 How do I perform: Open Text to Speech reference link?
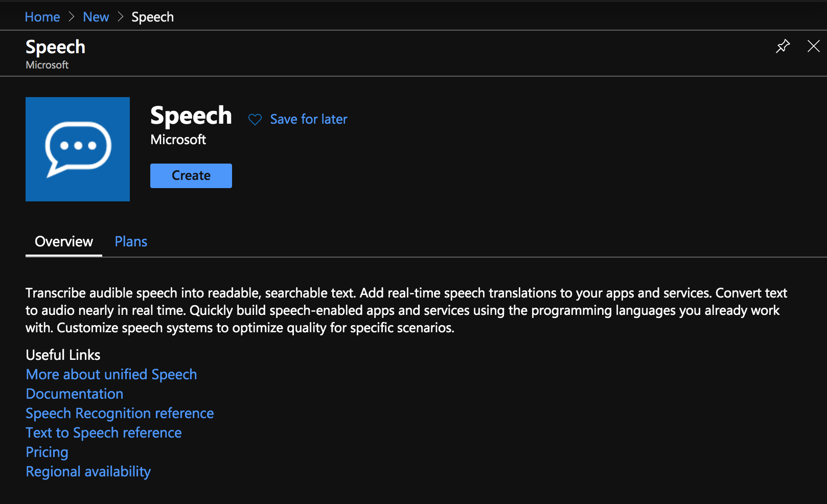click(x=104, y=433)
